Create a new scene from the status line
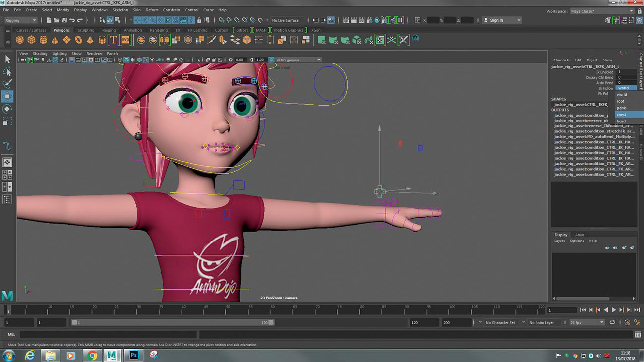644x362 pixels. click(49, 20)
